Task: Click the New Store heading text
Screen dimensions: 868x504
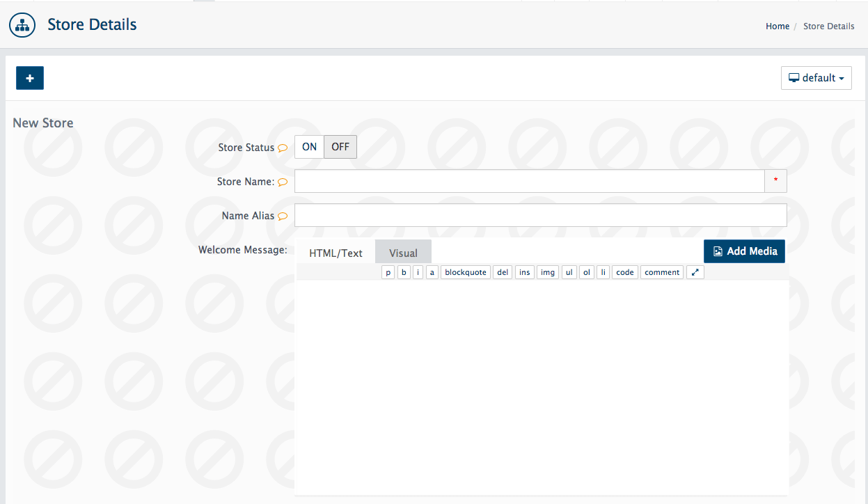Action: (x=43, y=123)
